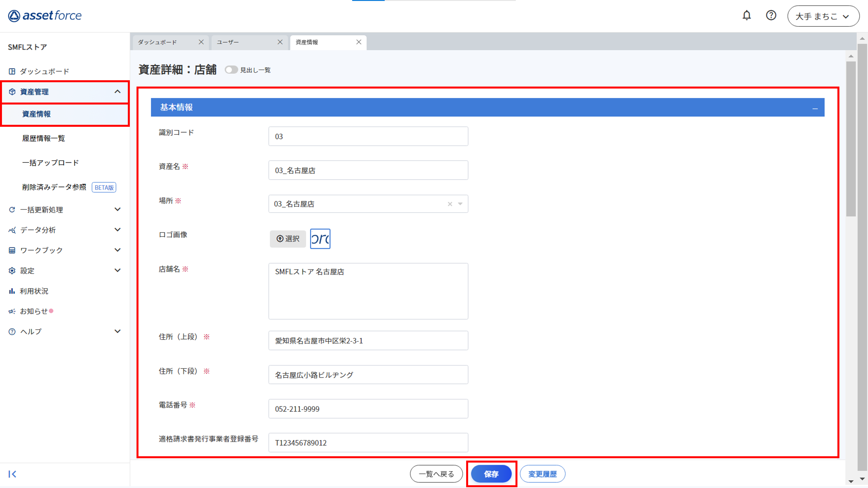
Task: Expand the 一括更新処理 menu
Action: 117,209
